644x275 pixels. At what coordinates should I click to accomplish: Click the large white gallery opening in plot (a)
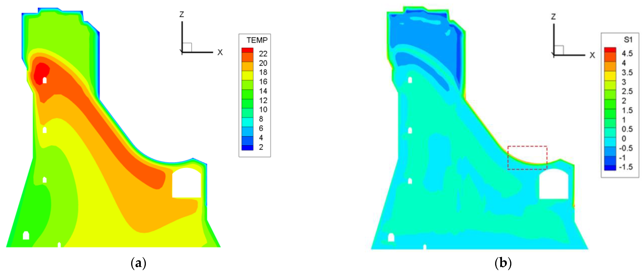coord(187,183)
